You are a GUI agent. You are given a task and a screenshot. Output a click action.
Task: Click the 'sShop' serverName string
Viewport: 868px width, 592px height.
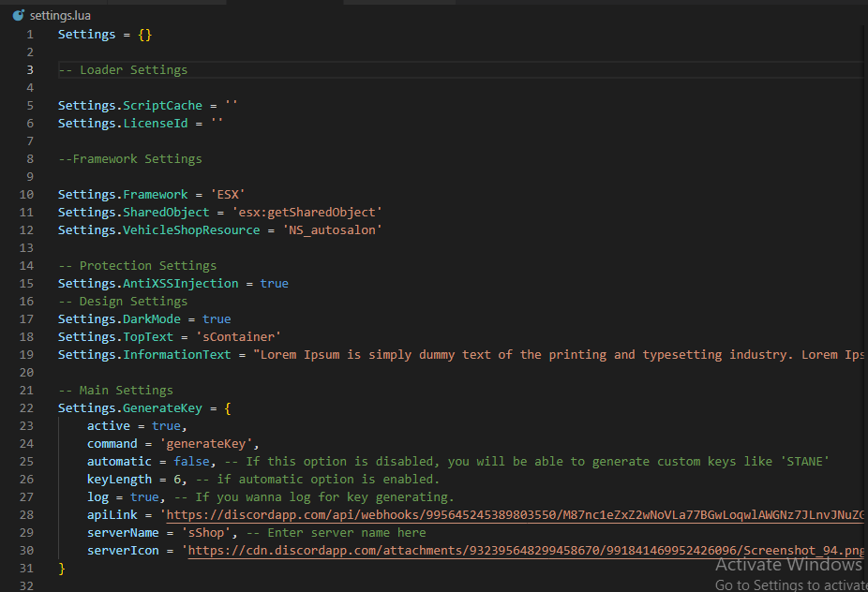tap(206, 532)
